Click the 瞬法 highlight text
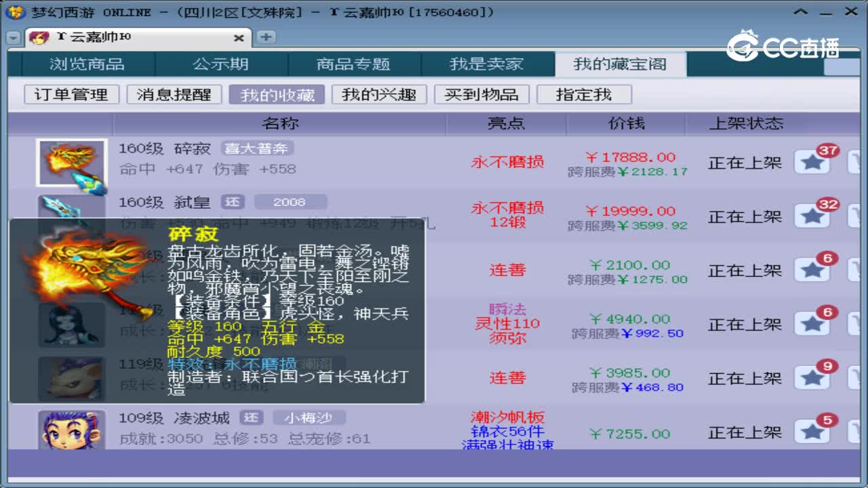The width and height of the screenshot is (868, 488). [x=507, y=309]
